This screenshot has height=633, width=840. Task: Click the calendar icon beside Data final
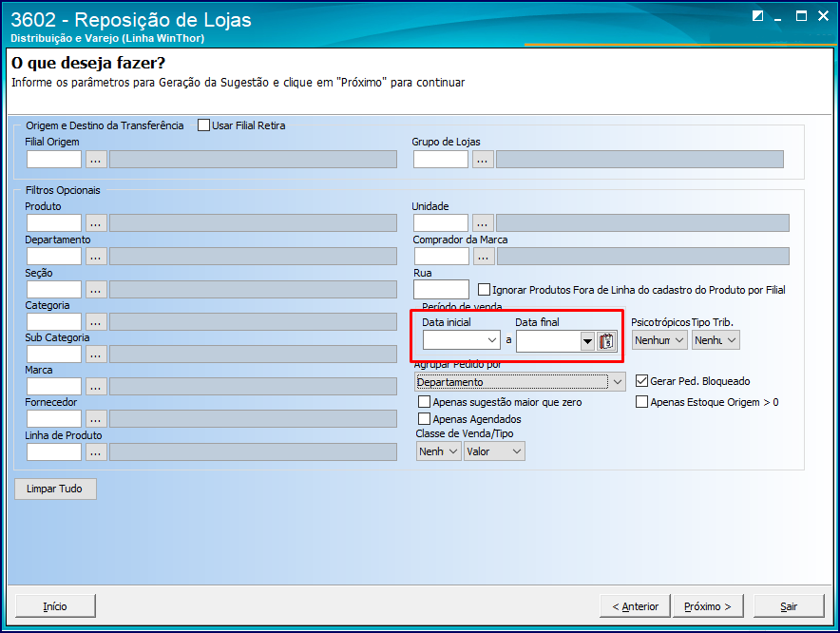click(x=606, y=341)
